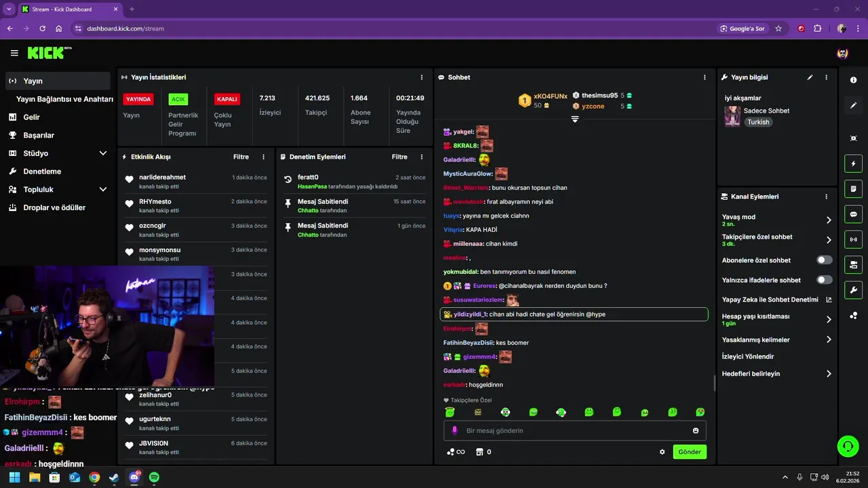Click the pencil icon in the right rail
Screen dimensions: 868x488
[x=853, y=105]
